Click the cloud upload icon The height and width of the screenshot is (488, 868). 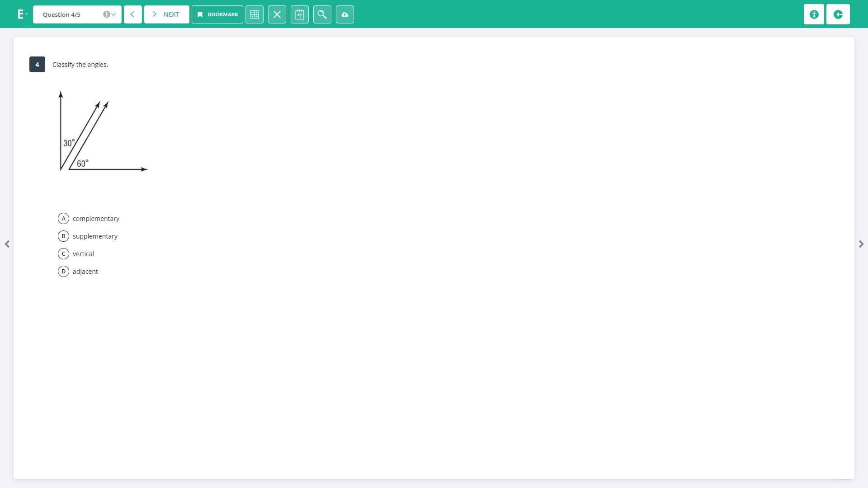click(x=345, y=14)
